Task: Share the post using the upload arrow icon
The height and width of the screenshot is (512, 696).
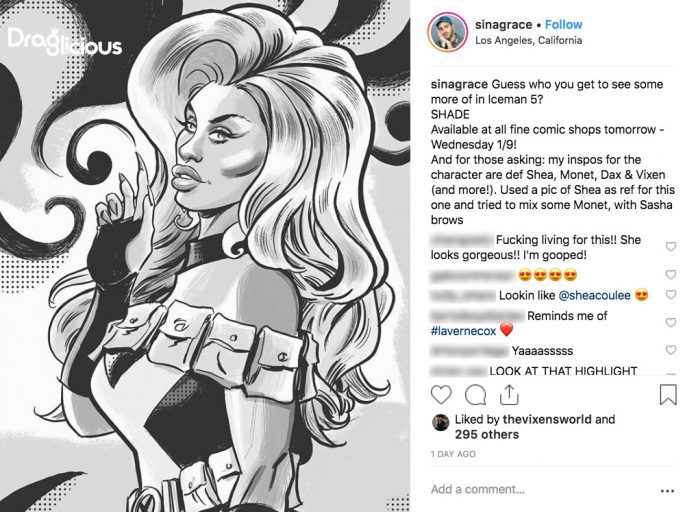Action: coord(509,394)
